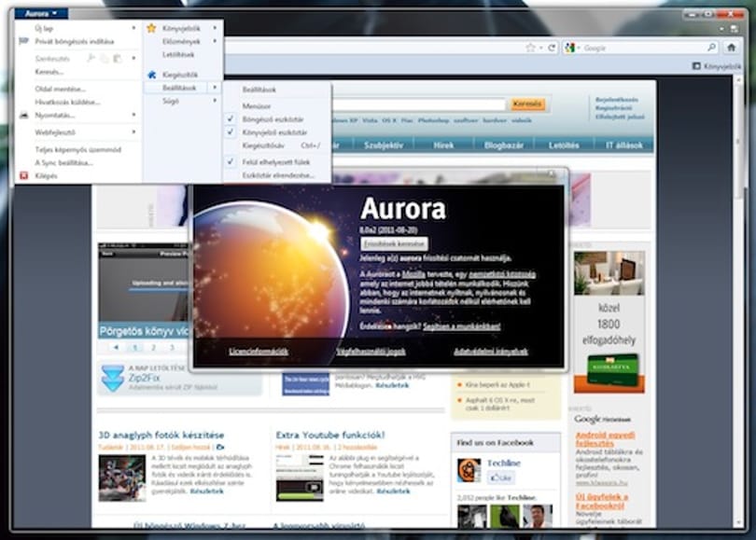756x540 pixels.
Task: Expand the Webfejlesztő submenu arrow
Action: pos(133,132)
